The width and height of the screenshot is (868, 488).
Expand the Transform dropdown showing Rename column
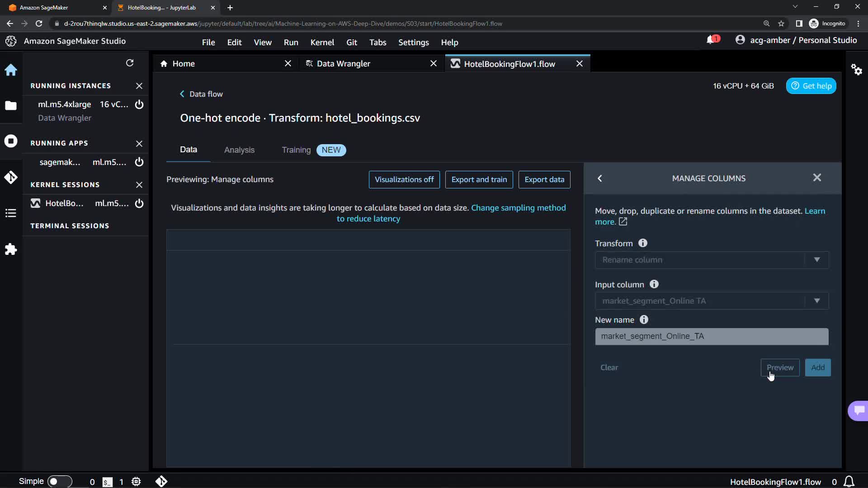pyautogui.click(x=712, y=260)
